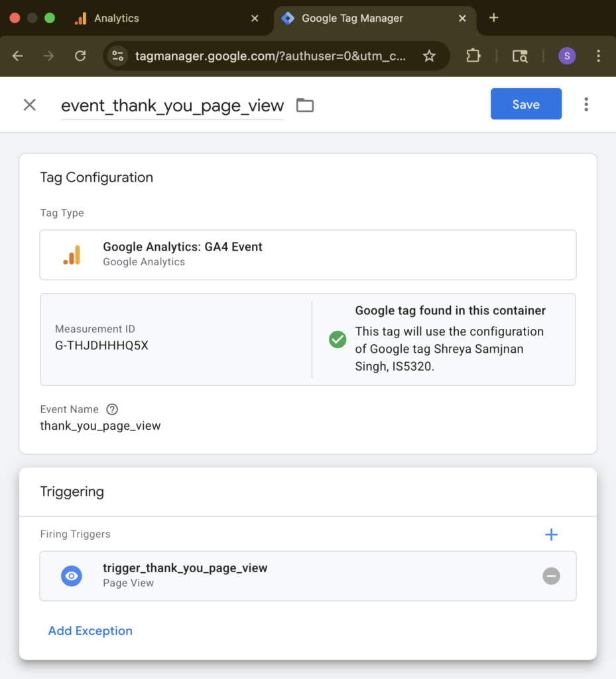
Task: Reload the current page
Action: (80, 56)
